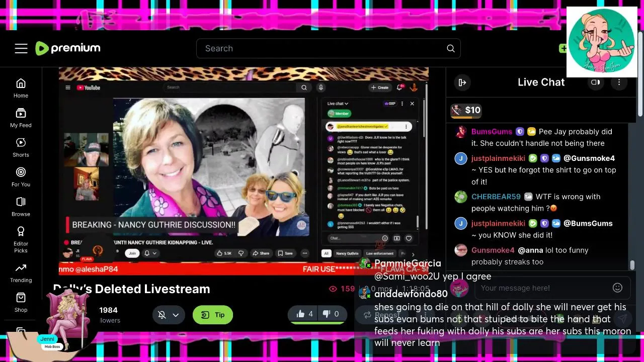
Task: Click the Repost button
Action: click(x=381, y=315)
